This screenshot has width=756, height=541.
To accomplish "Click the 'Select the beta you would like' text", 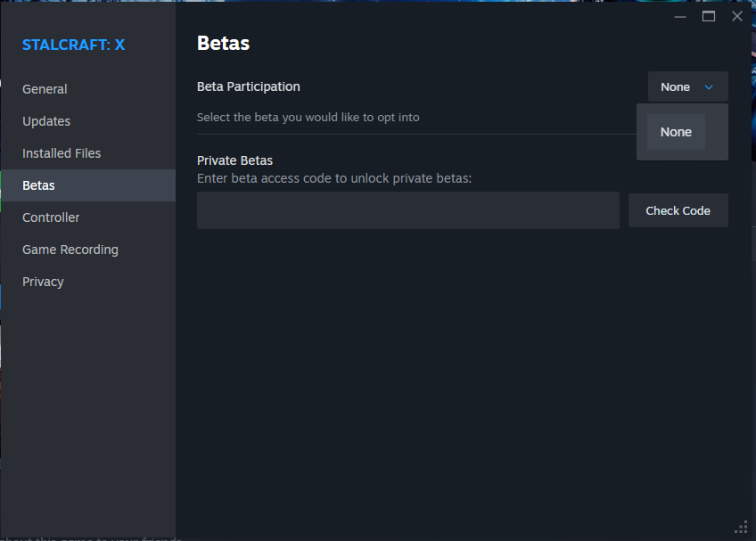I will tap(308, 117).
